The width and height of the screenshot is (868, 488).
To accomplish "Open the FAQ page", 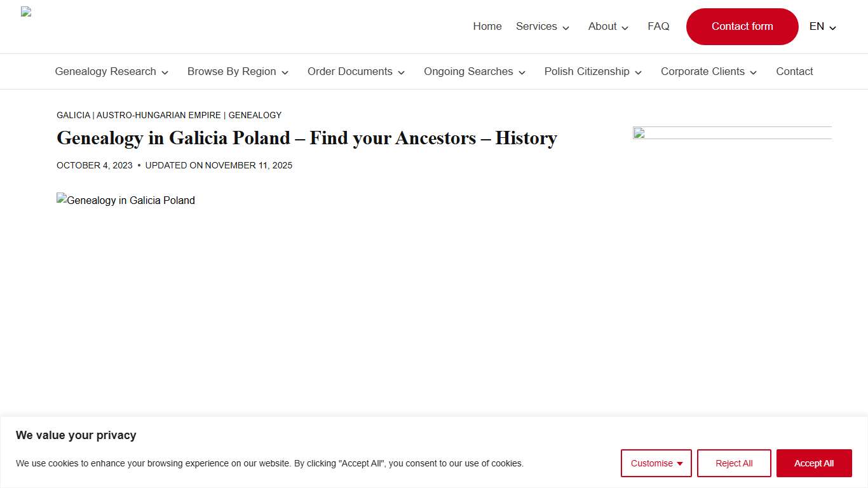I will 658,26.
